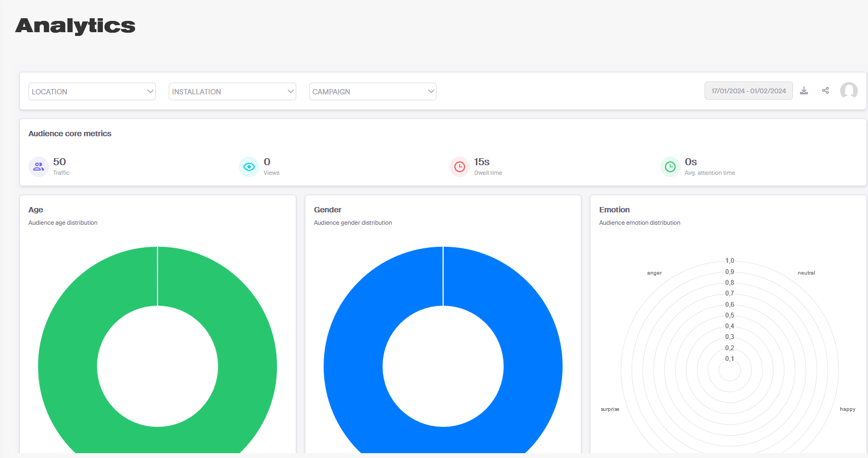Screen dimensions: 868x458
Task: Click the Audience gender distribution subtitle
Action: tap(353, 223)
